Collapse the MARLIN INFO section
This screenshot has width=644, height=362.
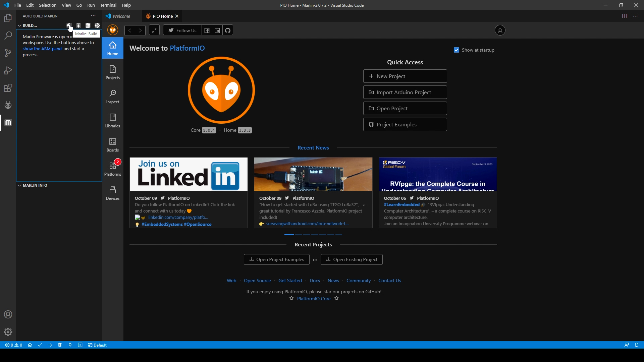19,185
